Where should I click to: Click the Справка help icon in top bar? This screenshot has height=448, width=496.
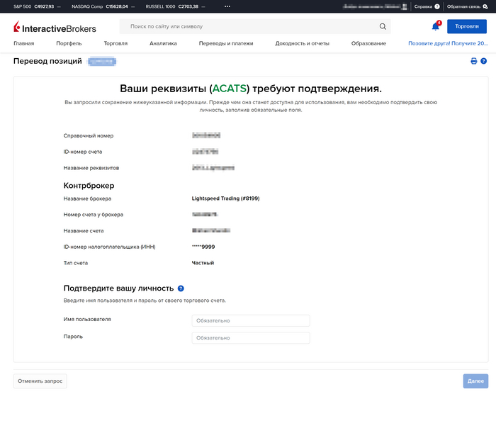pos(436,6)
